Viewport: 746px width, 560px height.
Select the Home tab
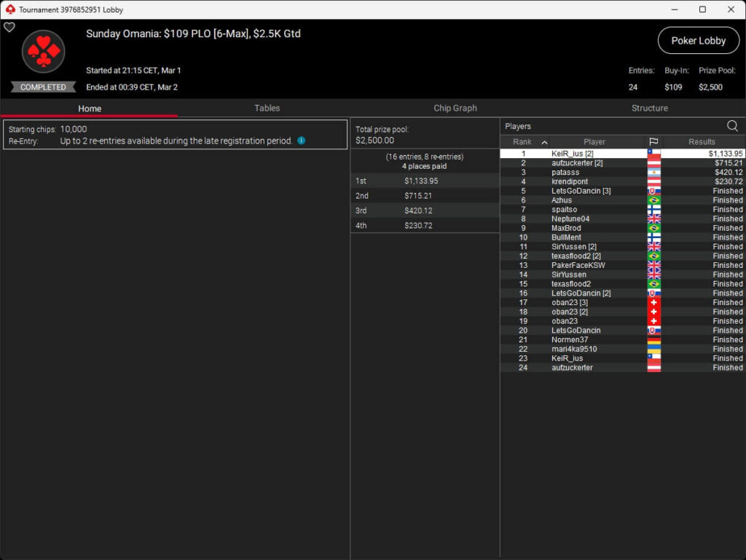pos(90,109)
